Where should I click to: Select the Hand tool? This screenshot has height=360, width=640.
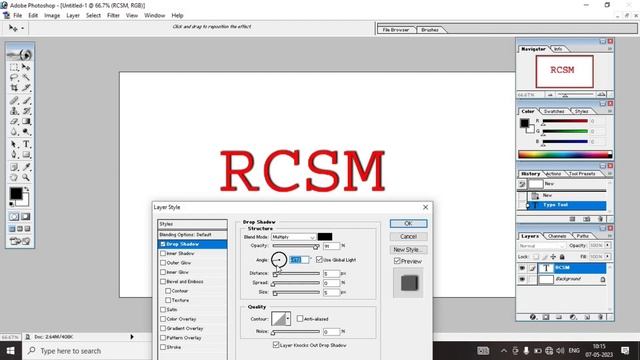tap(14, 178)
